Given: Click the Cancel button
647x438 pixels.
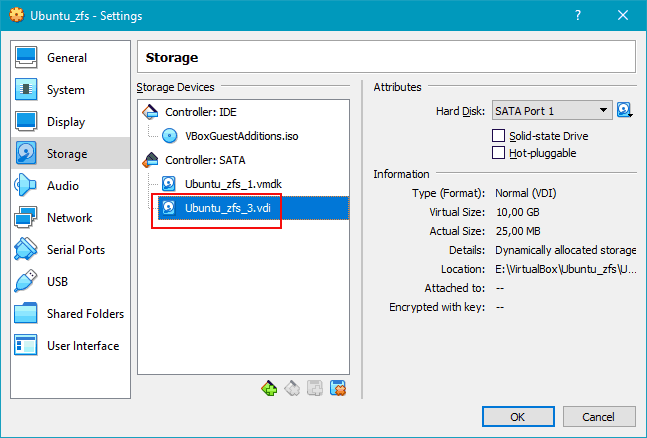Looking at the screenshot, I should pyautogui.click(x=599, y=417).
